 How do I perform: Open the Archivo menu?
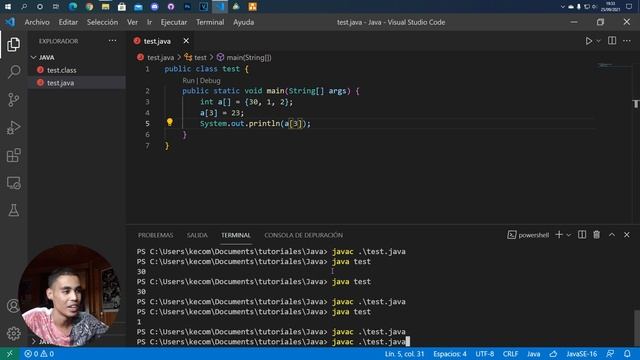point(37,22)
